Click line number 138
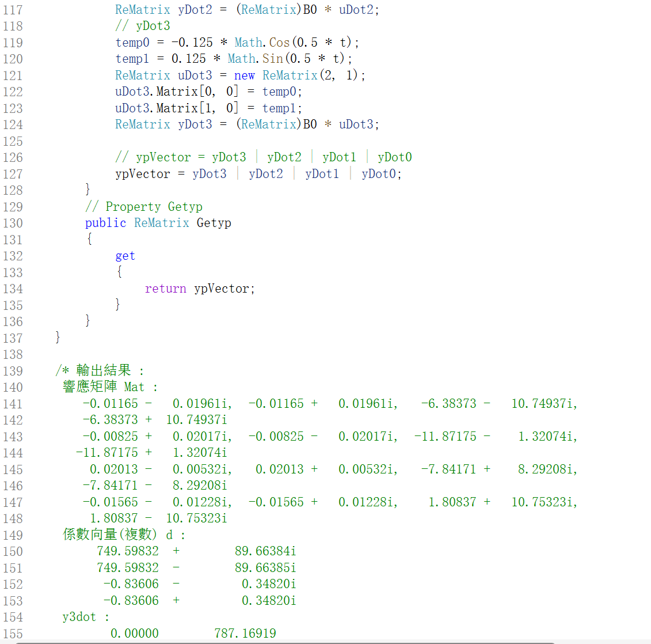The width and height of the screenshot is (651, 644). click(x=13, y=354)
